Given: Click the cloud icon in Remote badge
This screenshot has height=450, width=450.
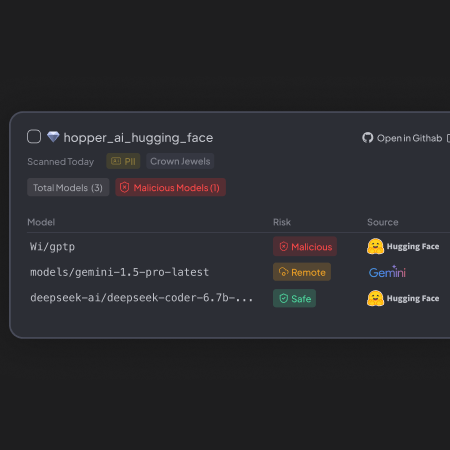Looking at the screenshot, I should click(283, 272).
